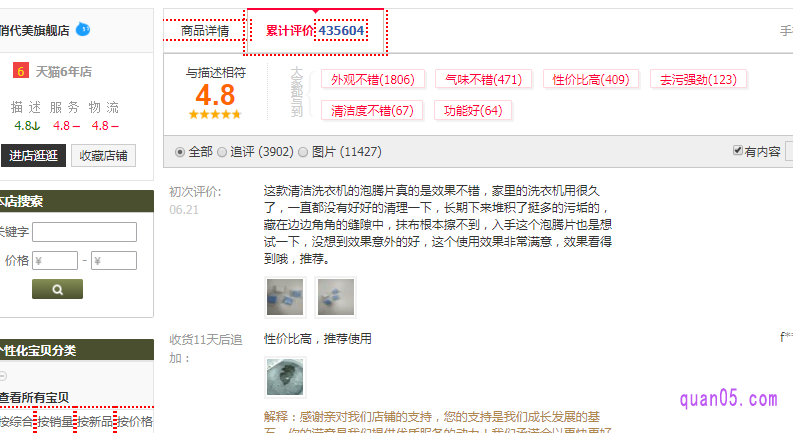Collapse the category list minus icon
The image size is (793, 433).
(3, 376)
